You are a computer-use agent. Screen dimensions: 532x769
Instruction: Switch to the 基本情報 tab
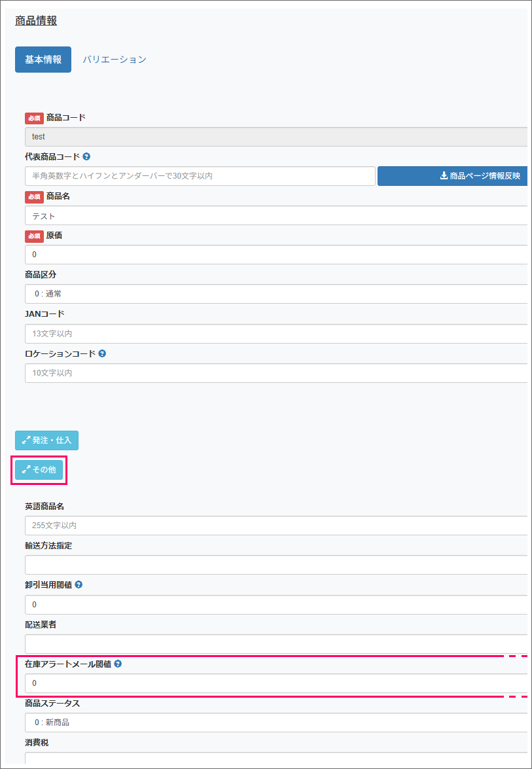(43, 60)
